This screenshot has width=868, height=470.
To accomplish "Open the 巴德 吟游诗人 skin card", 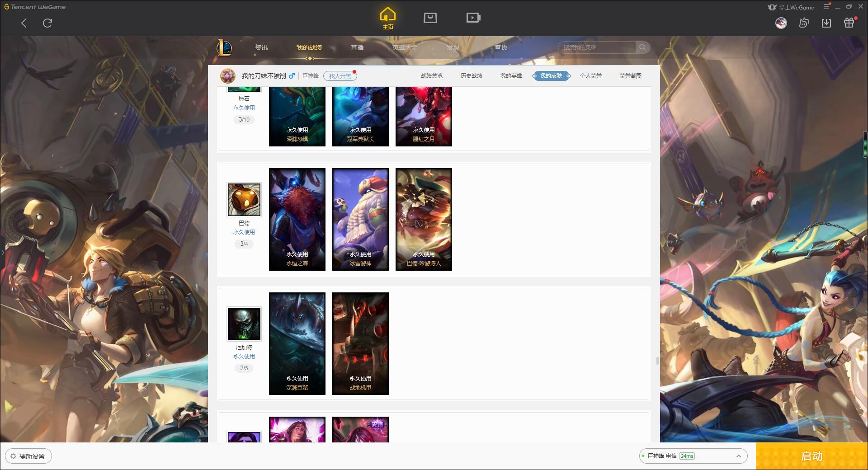I will click(424, 220).
